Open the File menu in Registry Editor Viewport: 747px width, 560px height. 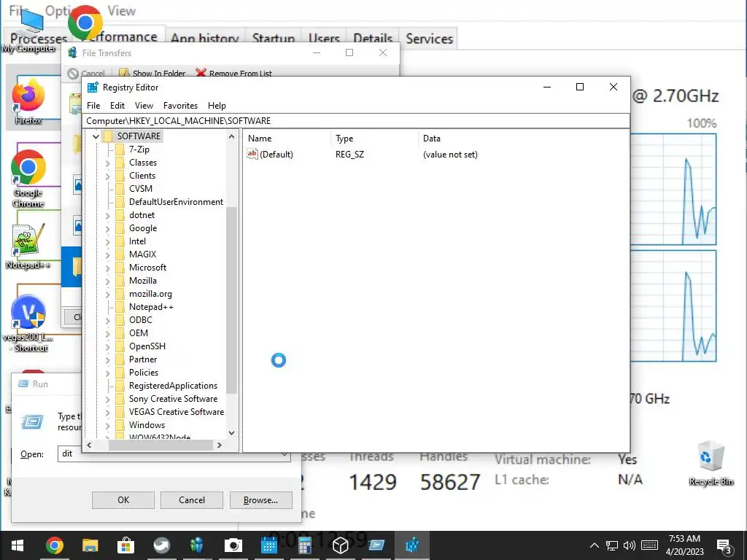click(93, 106)
